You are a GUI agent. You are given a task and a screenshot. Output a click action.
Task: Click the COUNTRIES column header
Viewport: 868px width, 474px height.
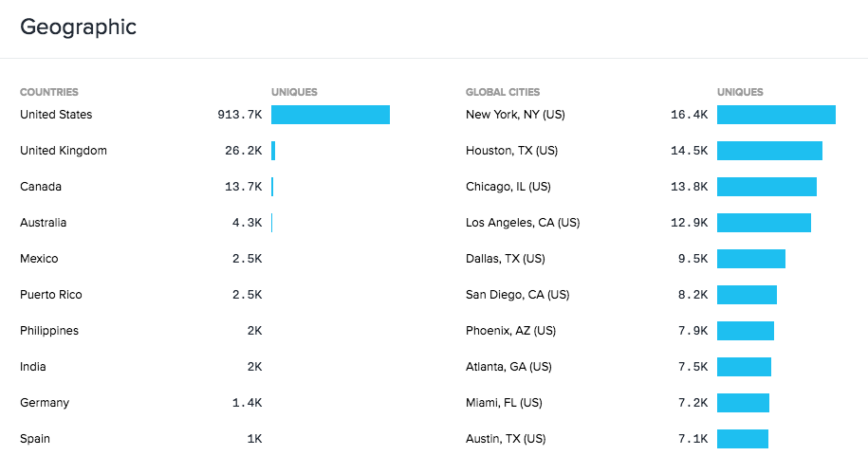tap(49, 92)
